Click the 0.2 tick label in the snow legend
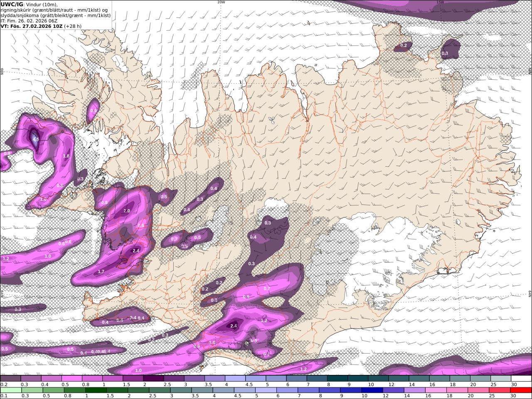This screenshot has width=532, height=399. tap(3, 384)
